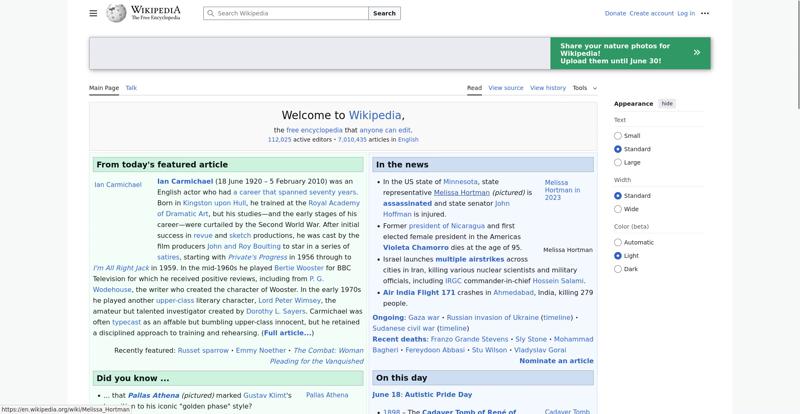
Task: Open the Hossein Salami link
Action: pos(558,281)
